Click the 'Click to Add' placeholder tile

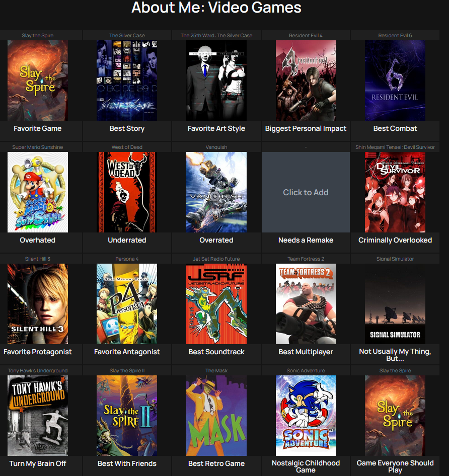point(306,192)
